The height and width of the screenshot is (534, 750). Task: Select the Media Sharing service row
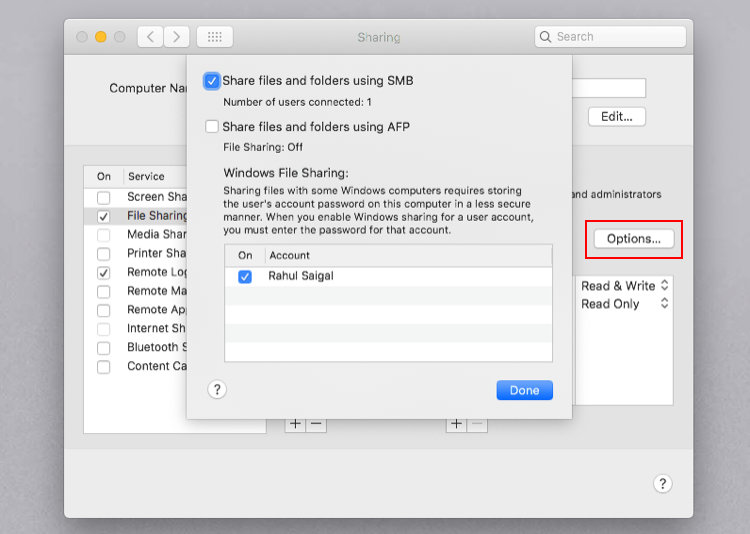coord(135,234)
